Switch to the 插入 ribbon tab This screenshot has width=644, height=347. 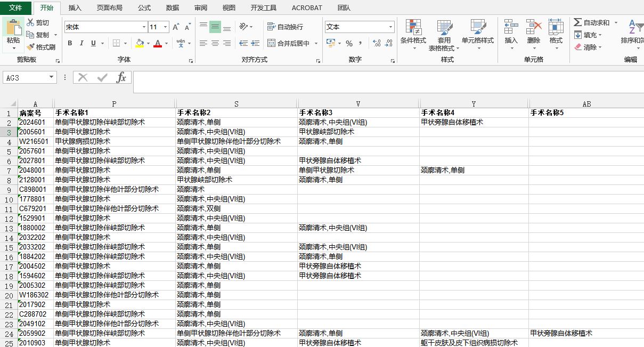coord(75,7)
